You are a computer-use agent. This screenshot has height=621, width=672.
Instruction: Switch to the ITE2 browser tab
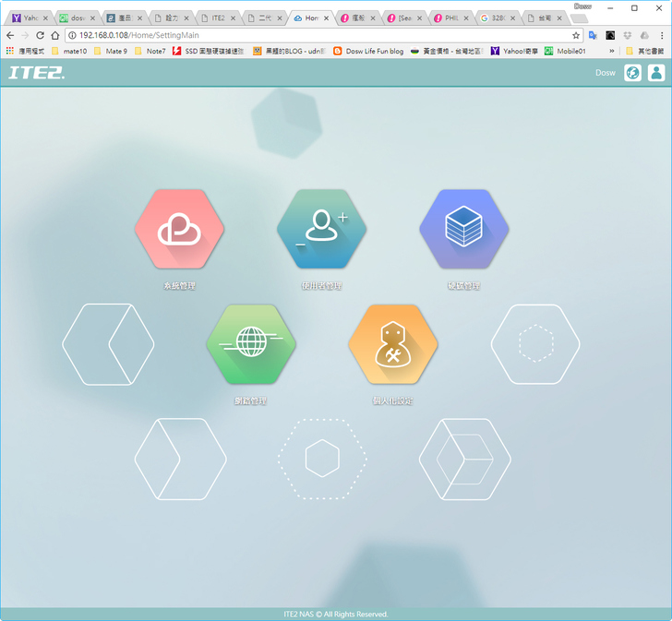click(220, 18)
